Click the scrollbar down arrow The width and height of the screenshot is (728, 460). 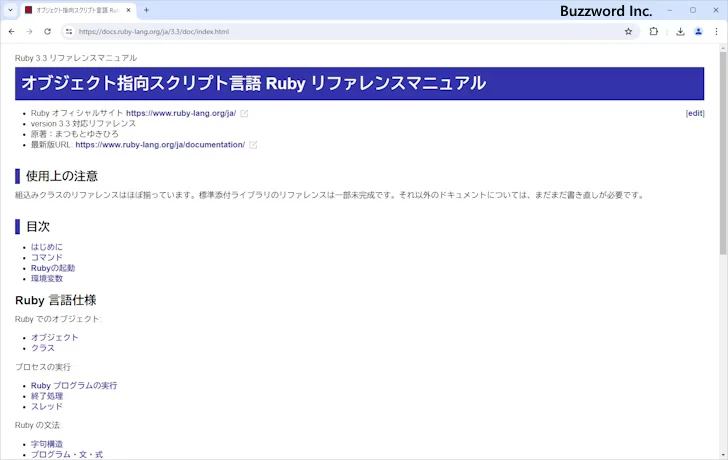click(x=723, y=455)
